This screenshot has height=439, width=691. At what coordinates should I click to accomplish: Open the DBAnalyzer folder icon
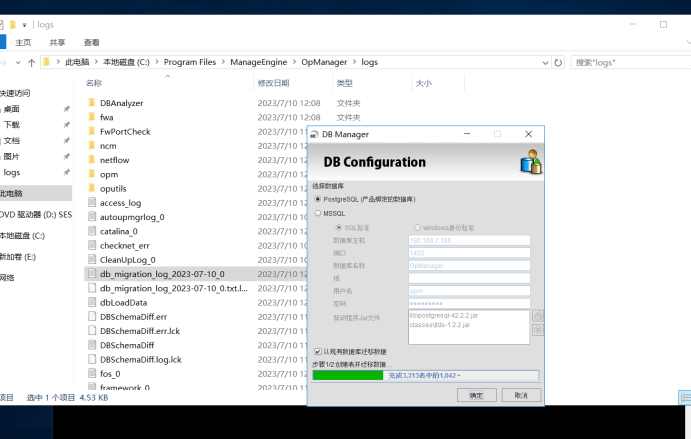[92, 103]
